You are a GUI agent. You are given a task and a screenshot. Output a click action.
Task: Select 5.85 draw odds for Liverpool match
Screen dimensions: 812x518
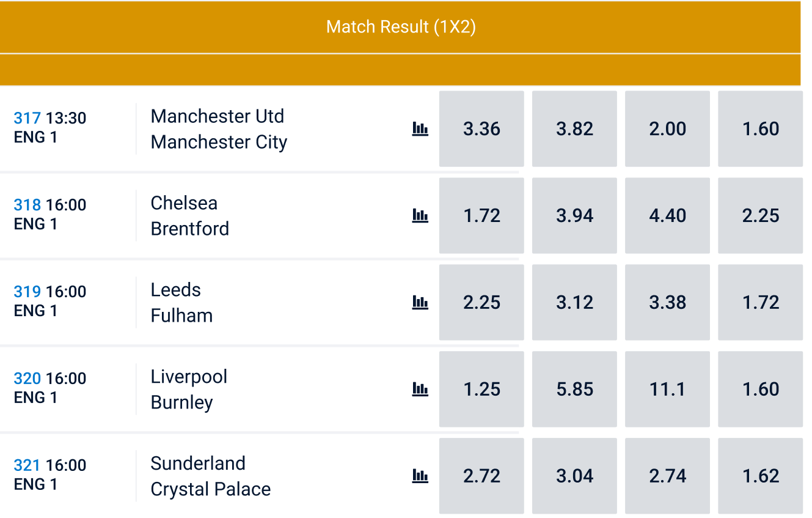click(574, 390)
